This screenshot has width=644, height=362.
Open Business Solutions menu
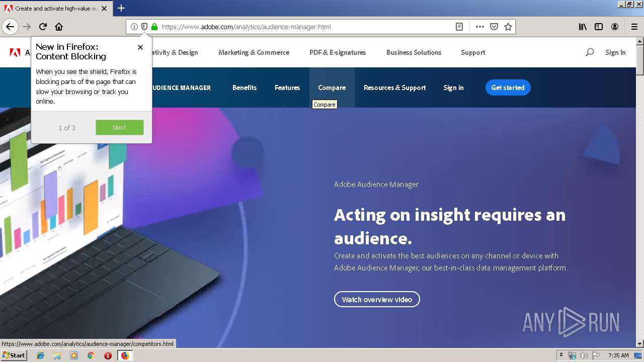[414, 52]
